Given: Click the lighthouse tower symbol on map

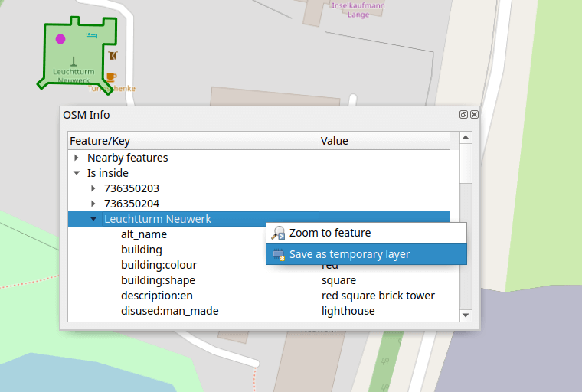Looking at the screenshot, I should point(74,60).
